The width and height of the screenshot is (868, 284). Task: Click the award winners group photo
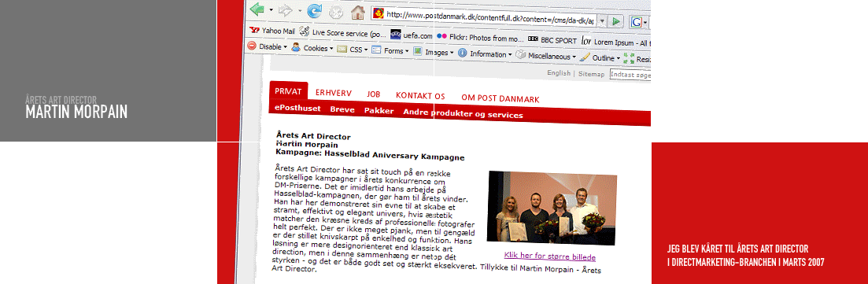(x=552, y=208)
